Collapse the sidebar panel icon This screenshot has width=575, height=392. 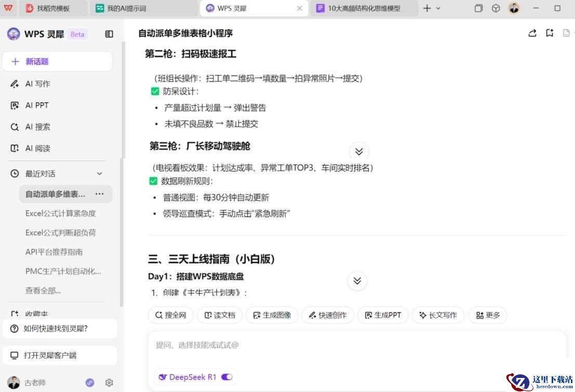(x=109, y=34)
